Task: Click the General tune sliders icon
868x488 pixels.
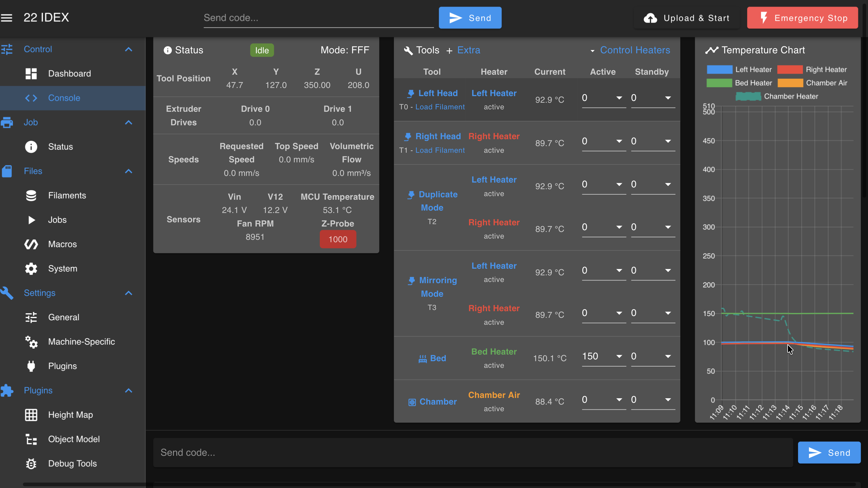Action: point(31,317)
